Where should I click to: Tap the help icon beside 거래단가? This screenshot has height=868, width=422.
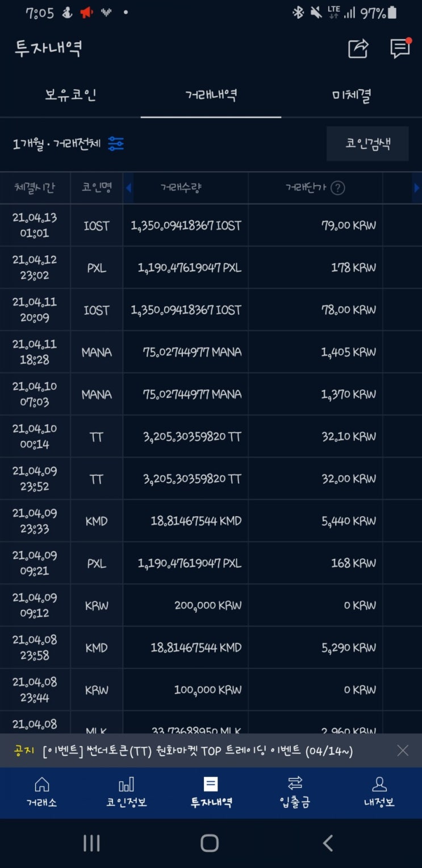[338, 188]
